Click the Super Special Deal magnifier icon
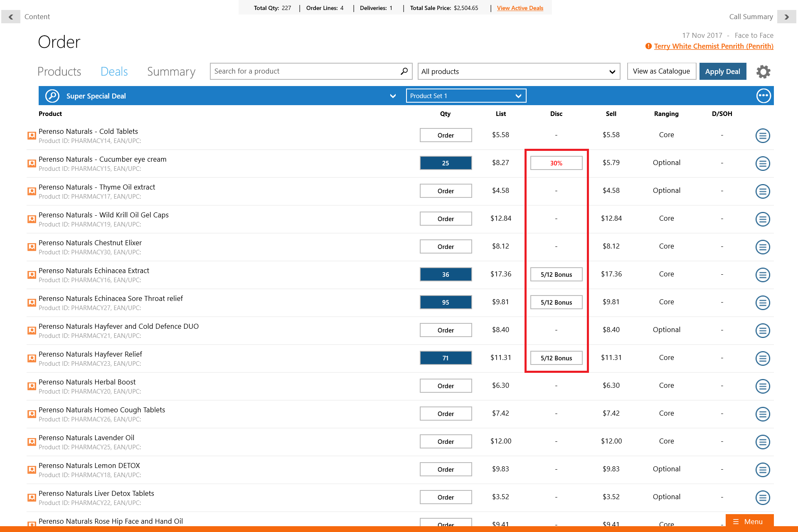The width and height of the screenshot is (798, 532). [x=52, y=96]
